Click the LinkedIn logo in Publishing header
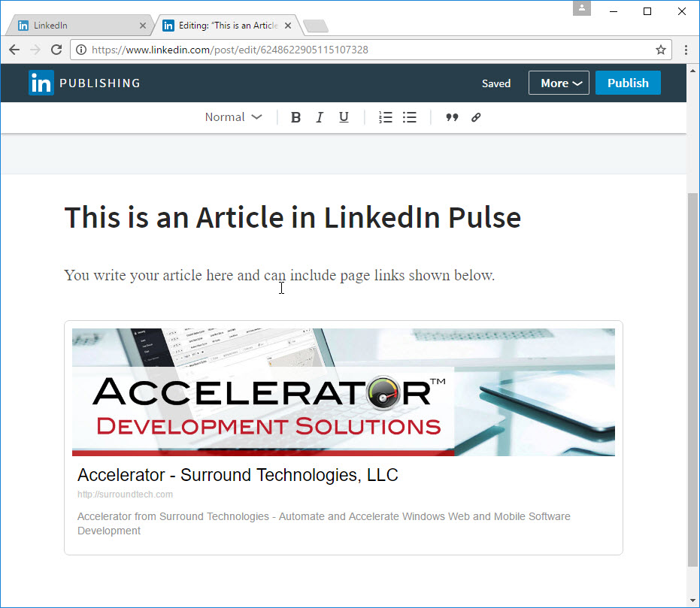 (41, 83)
